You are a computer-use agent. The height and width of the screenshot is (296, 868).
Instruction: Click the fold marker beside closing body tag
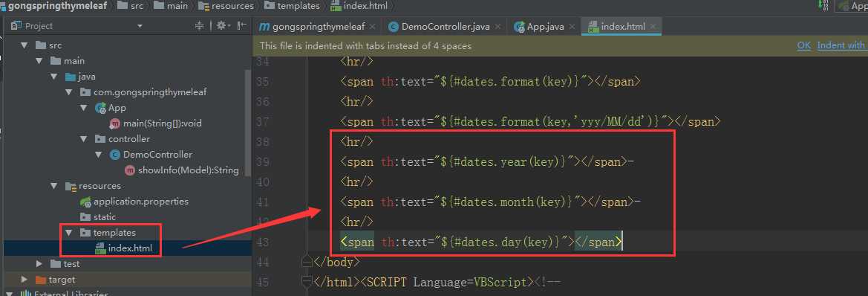click(307, 262)
